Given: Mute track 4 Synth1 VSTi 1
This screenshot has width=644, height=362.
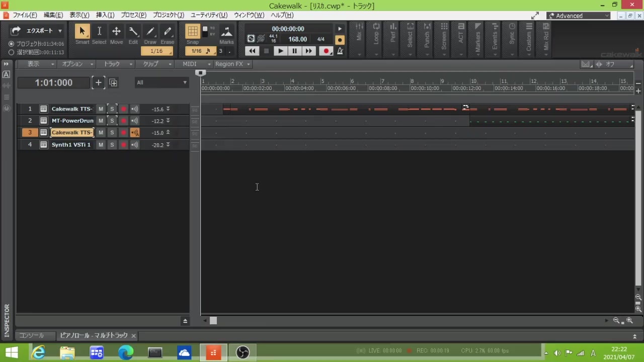Looking at the screenshot, I should click(101, 145).
